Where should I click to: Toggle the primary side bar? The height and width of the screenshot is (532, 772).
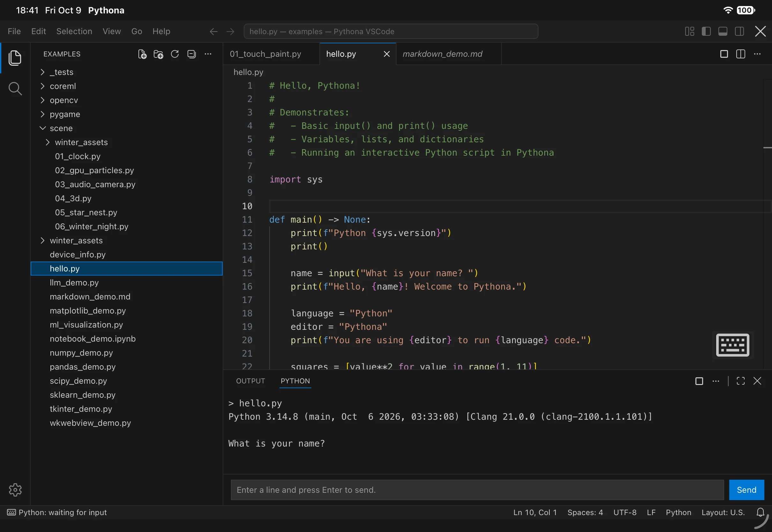tap(706, 31)
